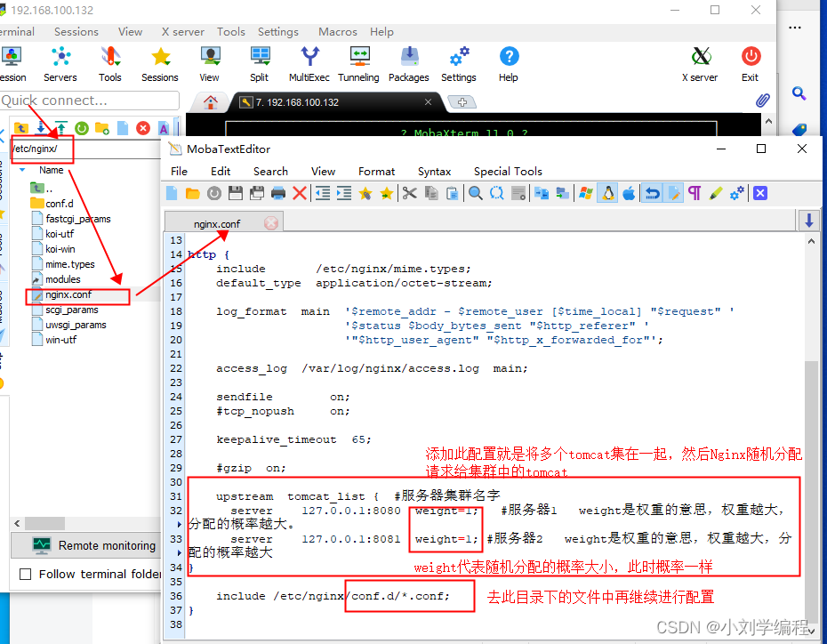Switch to the 192.168.100.132 terminal tab
The height and width of the screenshot is (644, 827).
[295, 101]
